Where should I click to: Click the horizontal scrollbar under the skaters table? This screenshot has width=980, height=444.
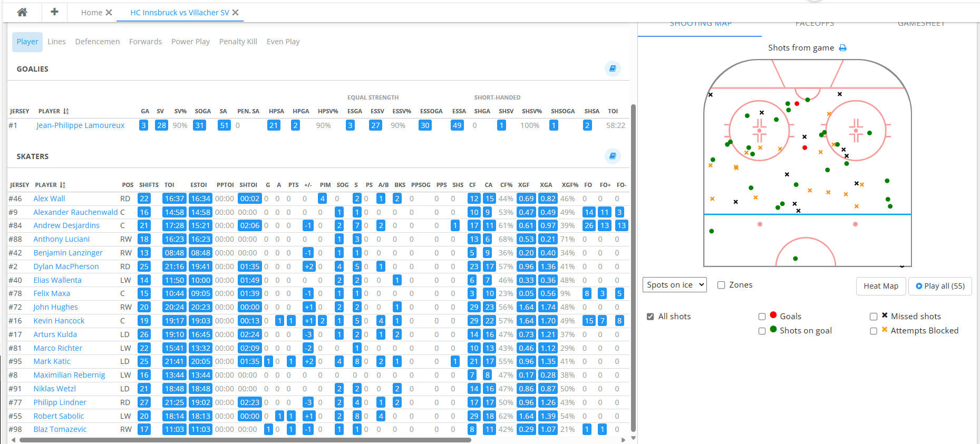242,440
